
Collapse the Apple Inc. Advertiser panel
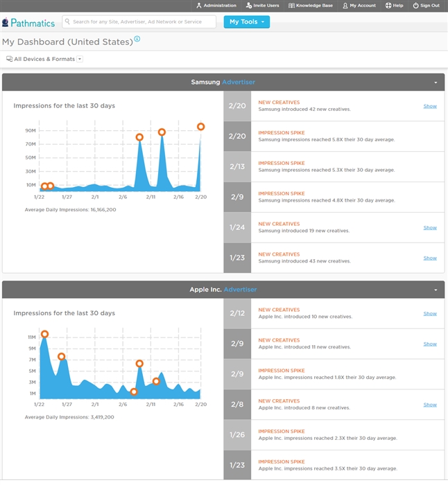(x=436, y=290)
